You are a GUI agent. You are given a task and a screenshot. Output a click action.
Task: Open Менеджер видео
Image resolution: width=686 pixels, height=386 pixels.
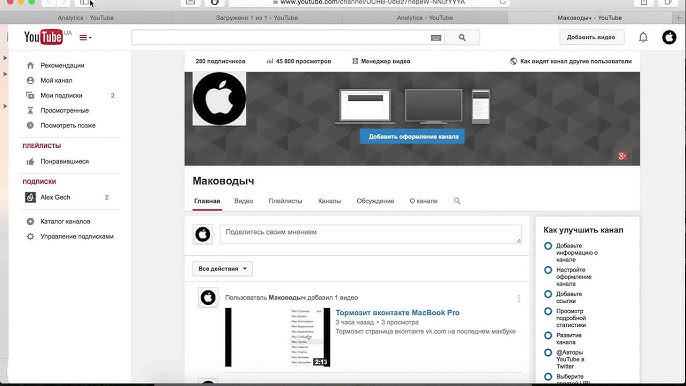tap(381, 61)
